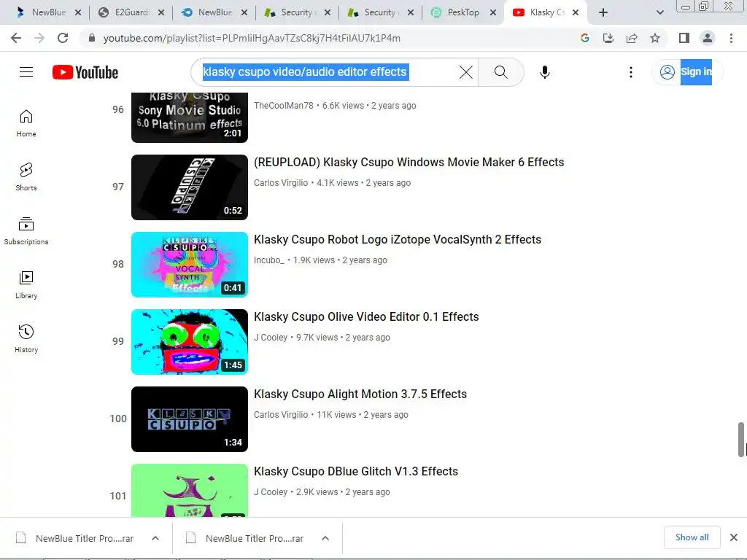
Task: Open the YouTube hamburger guide menu
Action: [26, 72]
